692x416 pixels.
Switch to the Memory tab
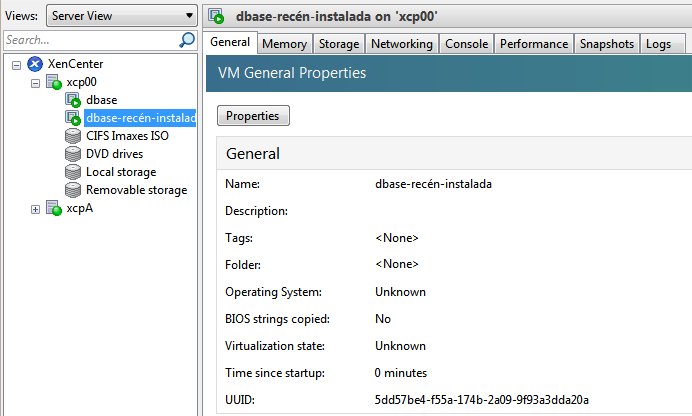284,44
